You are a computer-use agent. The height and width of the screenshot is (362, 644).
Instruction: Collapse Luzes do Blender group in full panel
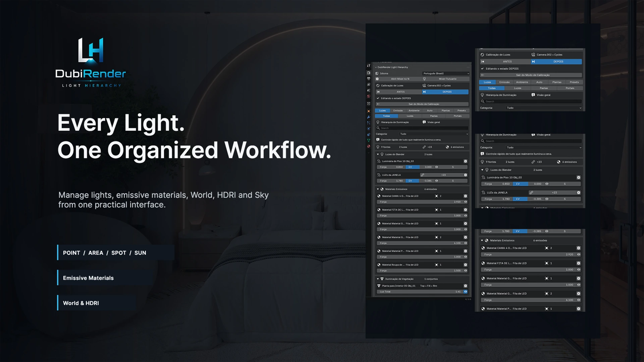tap(378, 155)
